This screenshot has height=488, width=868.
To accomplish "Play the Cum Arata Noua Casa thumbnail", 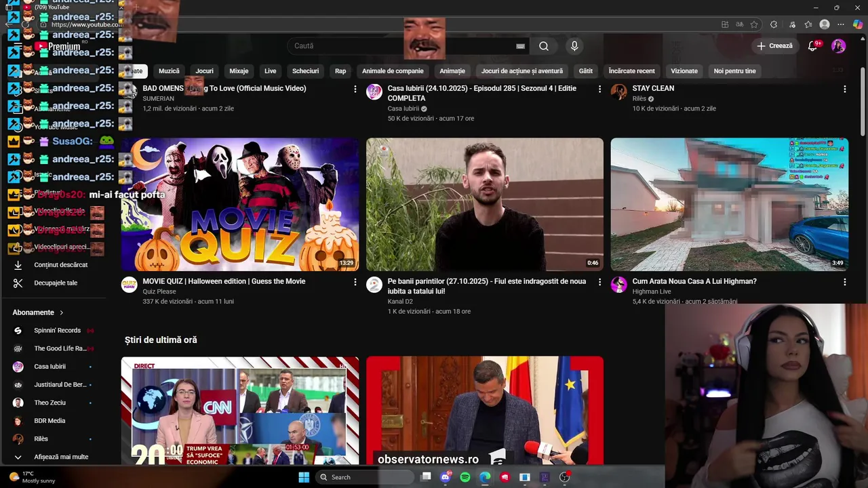I will 730,205.
